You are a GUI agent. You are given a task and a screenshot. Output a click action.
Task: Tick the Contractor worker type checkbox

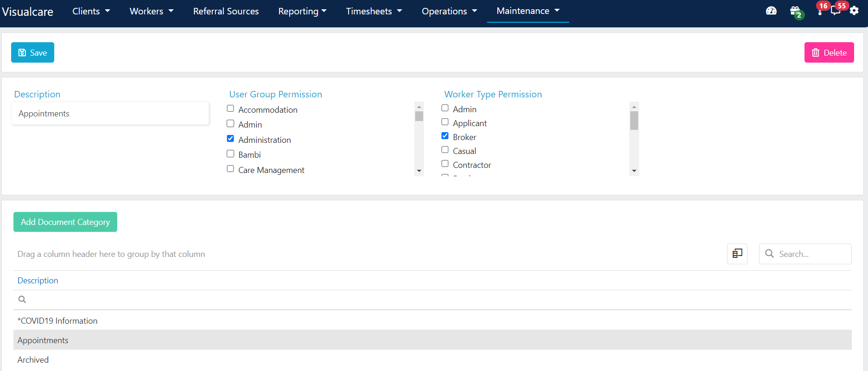click(x=445, y=164)
